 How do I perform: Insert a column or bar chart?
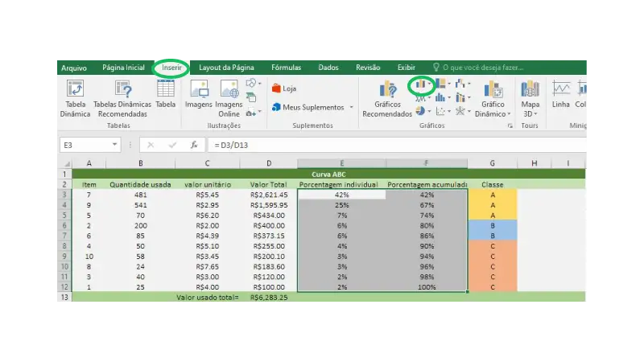420,84
